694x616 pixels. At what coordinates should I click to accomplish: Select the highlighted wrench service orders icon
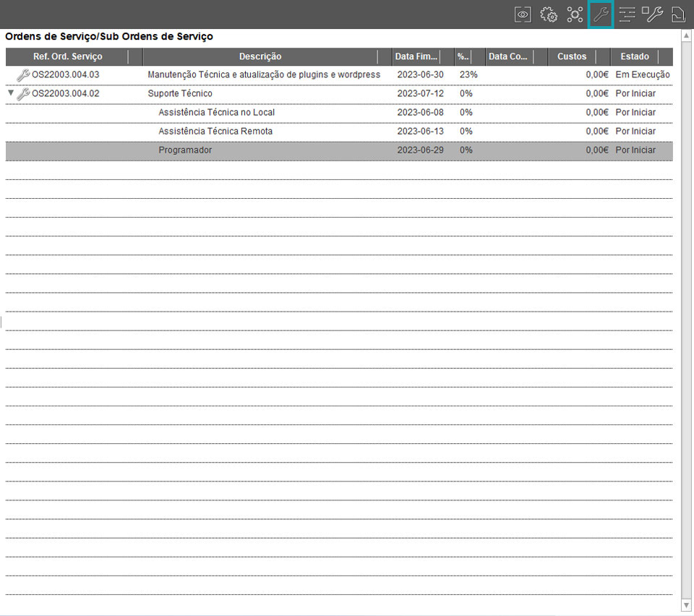pos(601,14)
